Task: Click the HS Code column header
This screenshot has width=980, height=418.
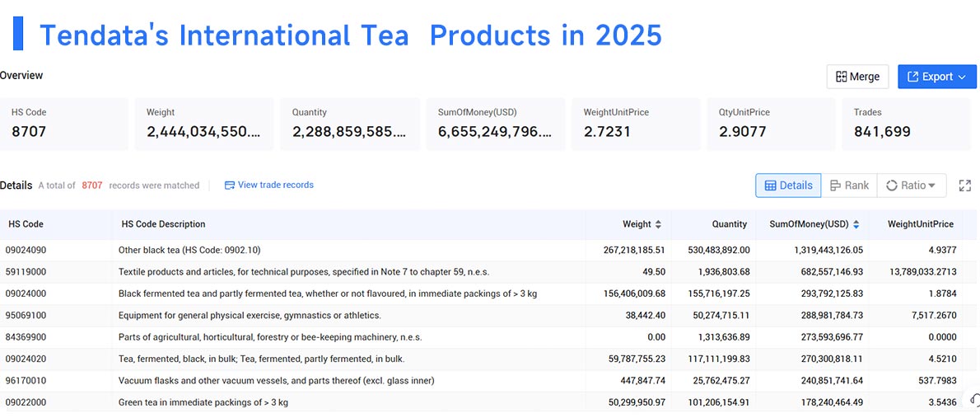Action: 26,224
